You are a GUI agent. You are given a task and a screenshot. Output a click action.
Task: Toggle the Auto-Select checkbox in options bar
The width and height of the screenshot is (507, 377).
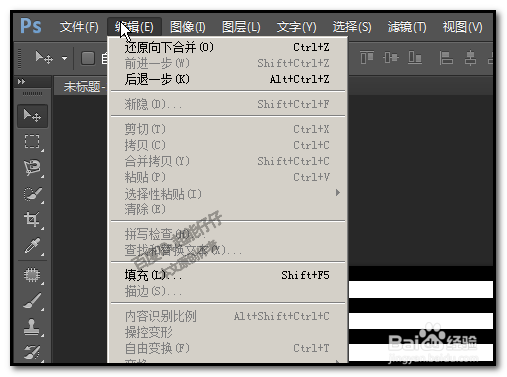click(88, 58)
